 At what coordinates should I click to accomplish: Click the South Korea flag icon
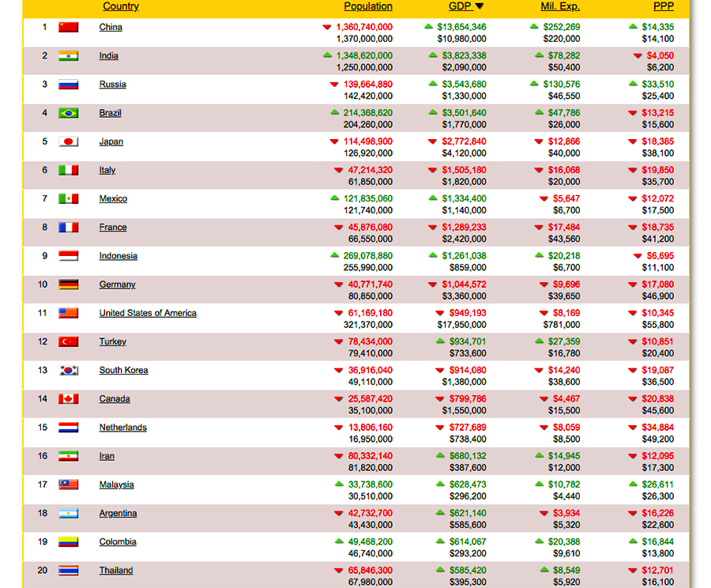tap(68, 371)
